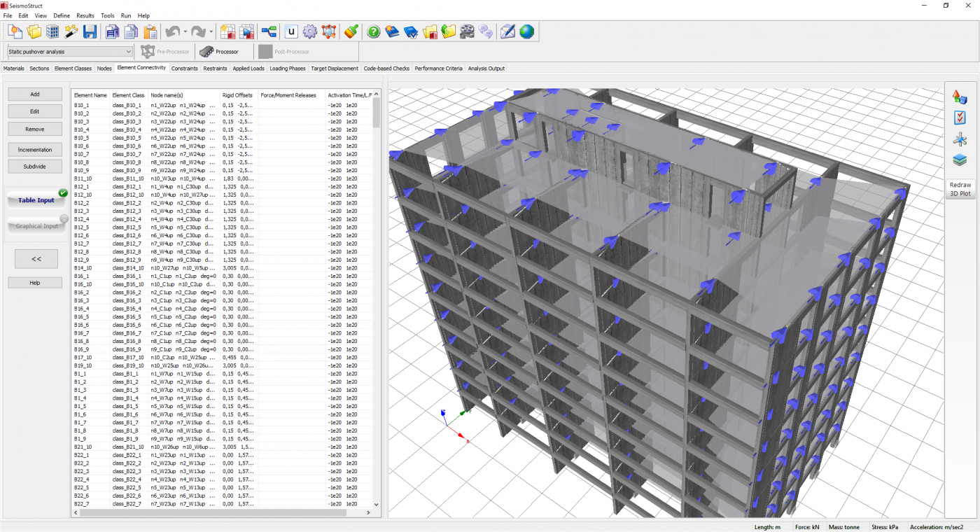Go to the Applied Loads tab
This screenshot has height=532, width=980.
coord(248,69)
